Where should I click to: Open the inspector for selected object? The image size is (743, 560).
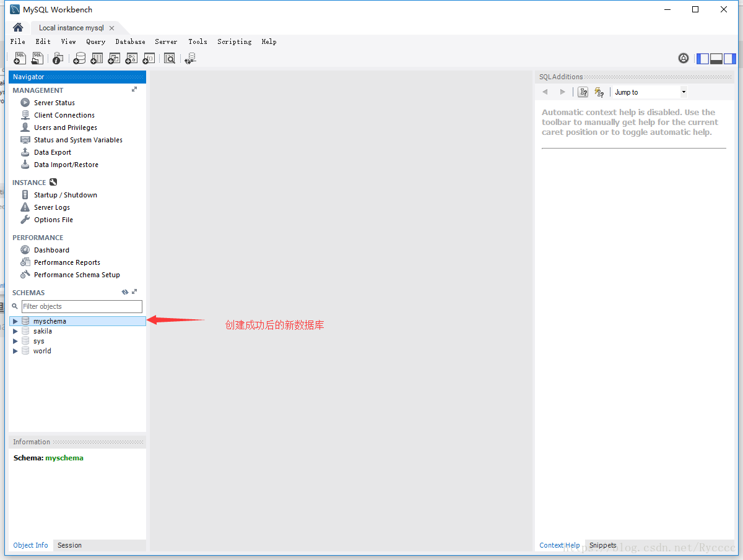click(58, 58)
